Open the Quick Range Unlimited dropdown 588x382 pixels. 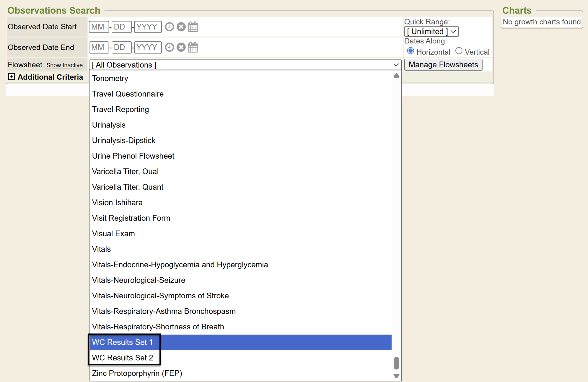431,31
